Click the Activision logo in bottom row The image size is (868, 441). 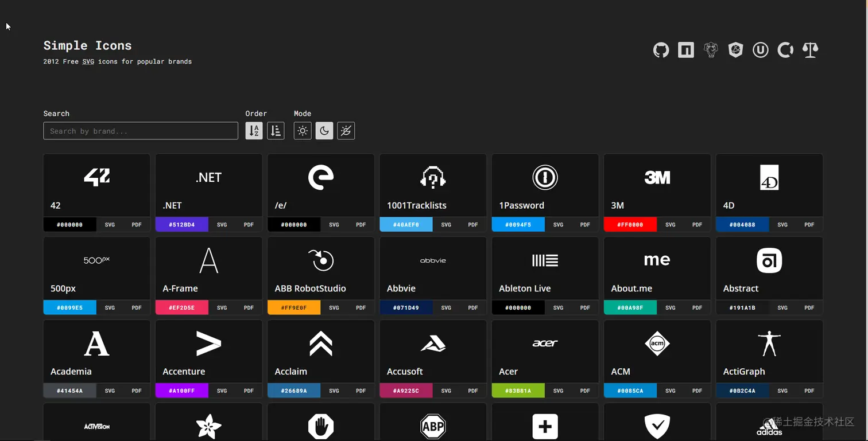(x=96, y=427)
